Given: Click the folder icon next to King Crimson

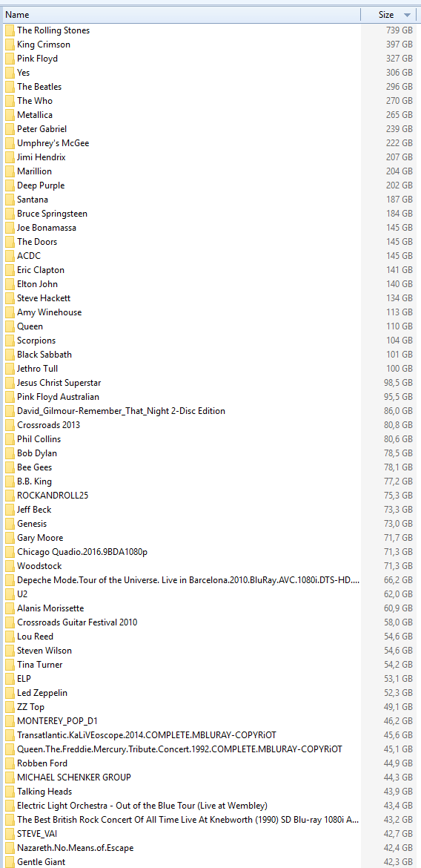Looking at the screenshot, I should 10,45.
